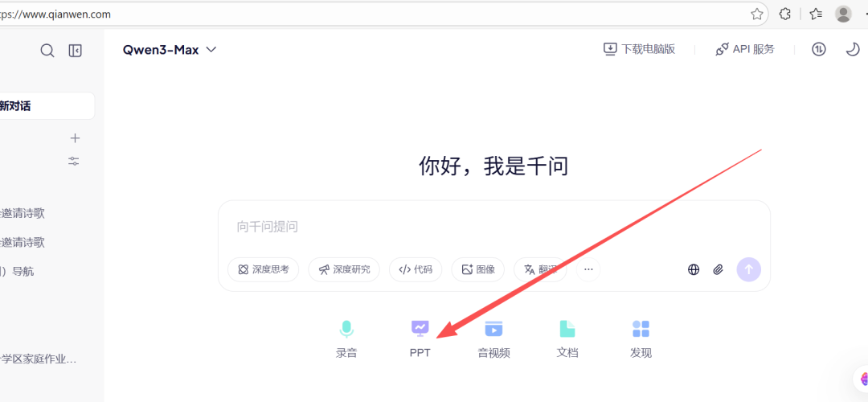This screenshot has width=868, height=402.
Task: Open browser extensions puzzle icon
Action: [785, 14]
